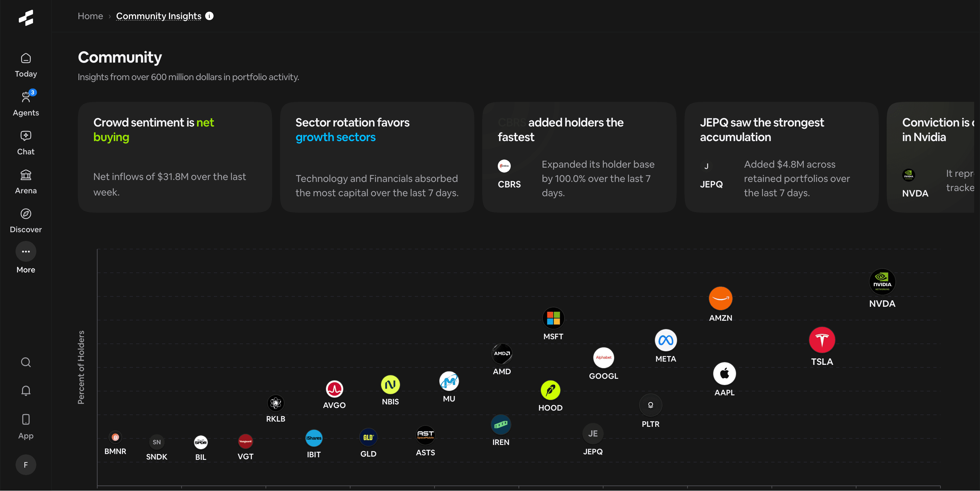Click the app logo in sidebar
Screen dimensions: 980x491
[x=26, y=18]
